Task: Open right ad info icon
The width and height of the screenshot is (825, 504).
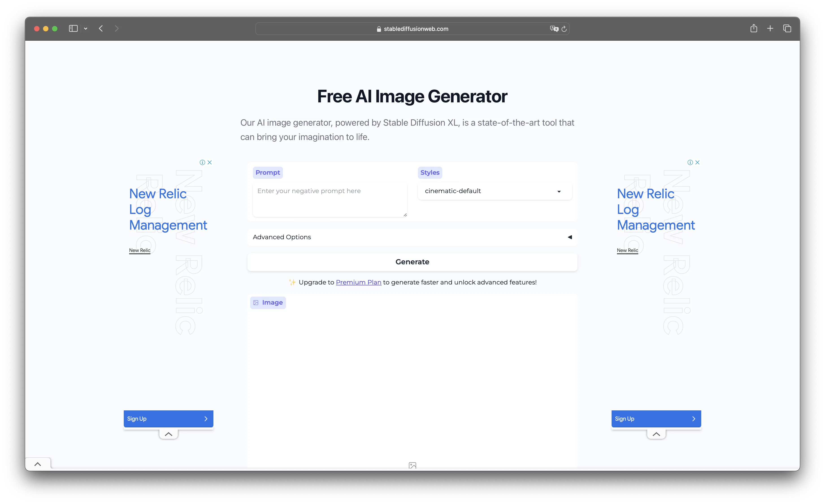Action: point(690,163)
